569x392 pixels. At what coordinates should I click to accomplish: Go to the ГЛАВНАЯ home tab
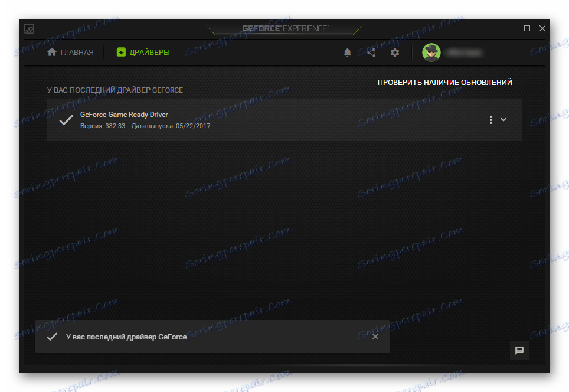70,53
